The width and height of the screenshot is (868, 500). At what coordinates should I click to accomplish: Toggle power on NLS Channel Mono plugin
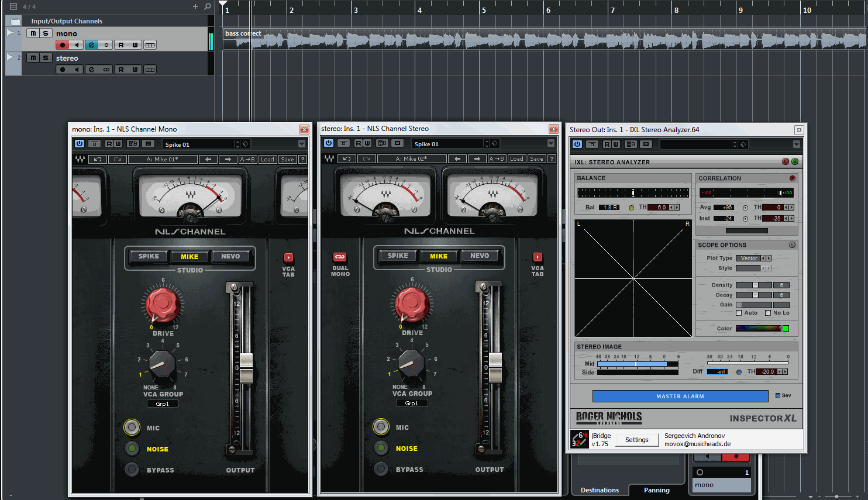80,143
